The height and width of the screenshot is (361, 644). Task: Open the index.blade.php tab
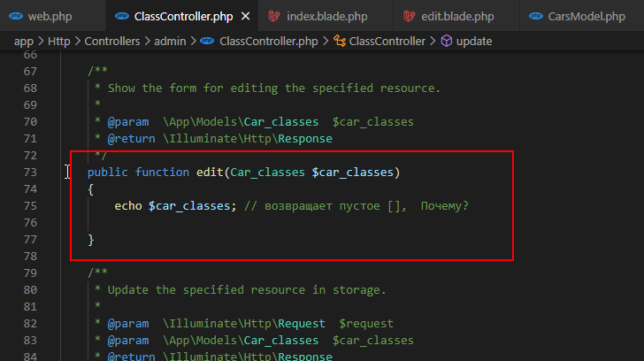[x=326, y=17]
